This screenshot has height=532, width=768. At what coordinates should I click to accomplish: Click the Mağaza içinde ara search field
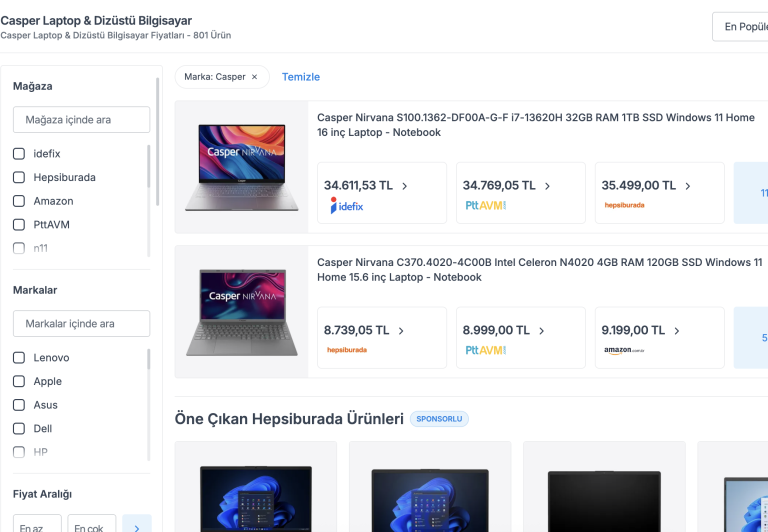coord(81,119)
